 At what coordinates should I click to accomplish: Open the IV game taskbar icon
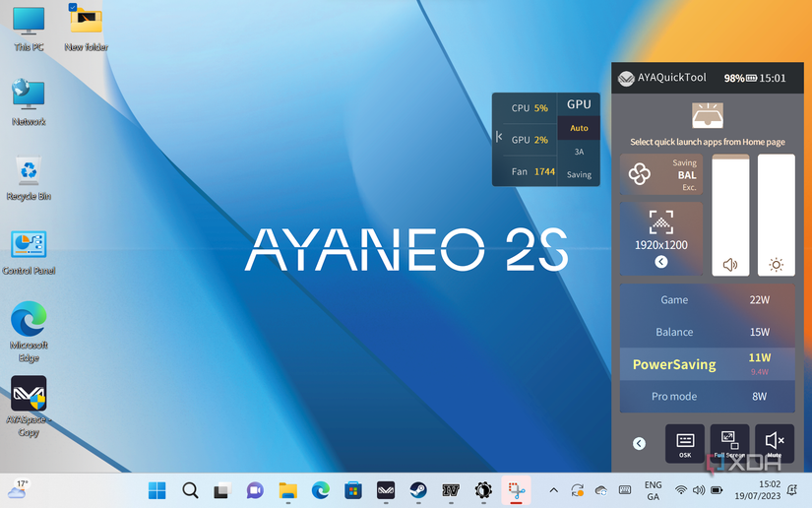pyautogui.click(x=451, y=490)
